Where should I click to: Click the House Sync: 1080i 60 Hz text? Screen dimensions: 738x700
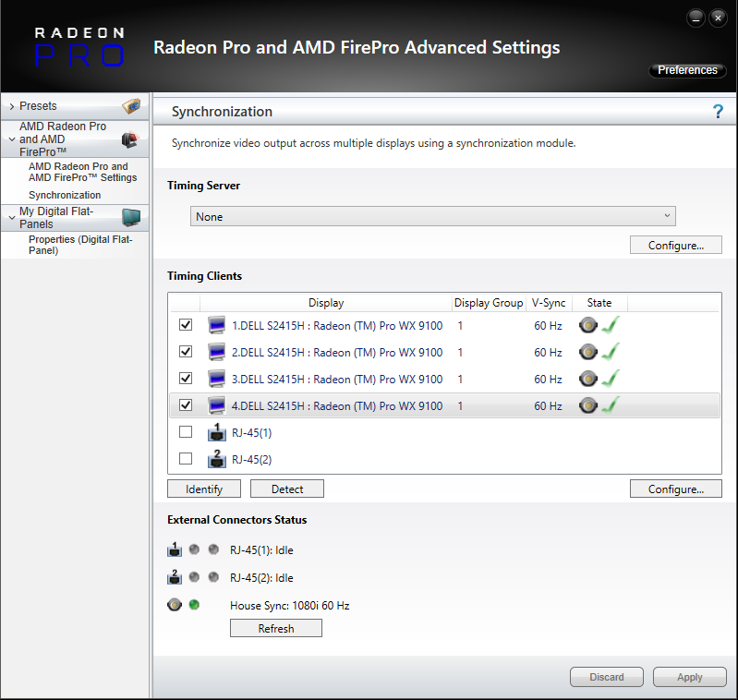(x=289, y=606)
